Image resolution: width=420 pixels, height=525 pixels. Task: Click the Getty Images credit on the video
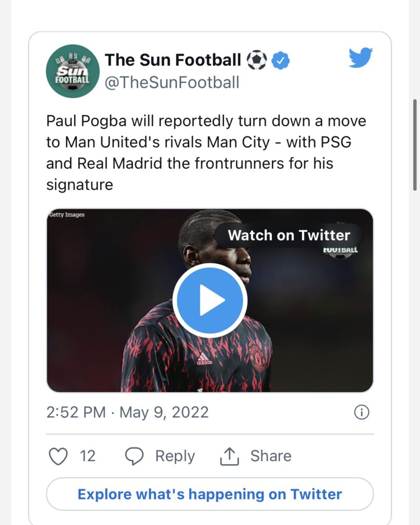tap(67, 215)
